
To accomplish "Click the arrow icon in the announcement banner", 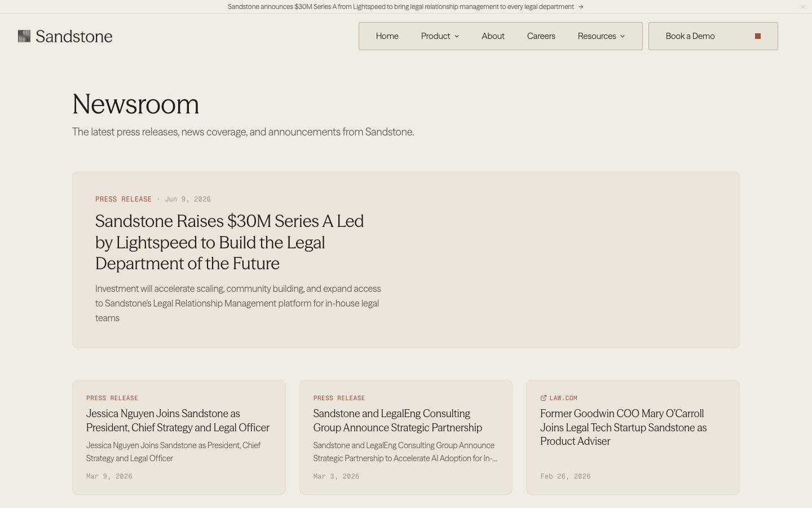I will pos(581,7).
